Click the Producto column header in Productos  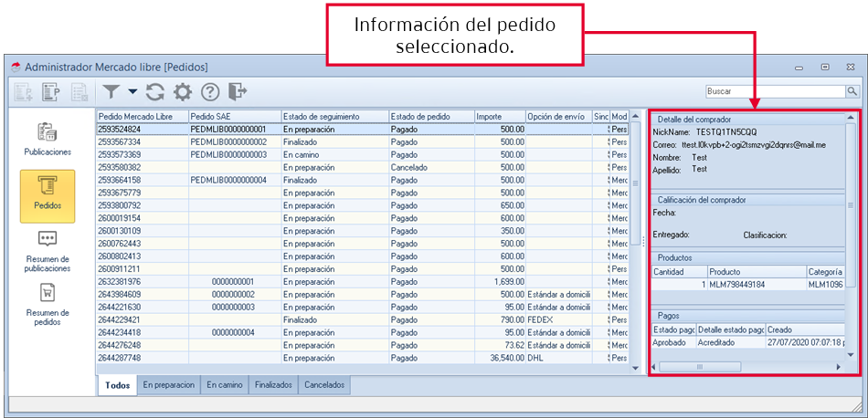coord(757,271)
